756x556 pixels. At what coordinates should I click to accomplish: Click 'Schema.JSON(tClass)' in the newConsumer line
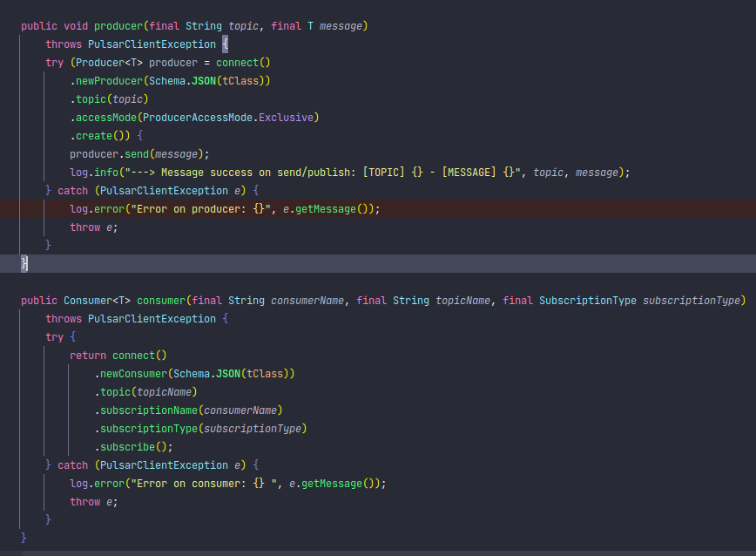[x=231, y=374]
